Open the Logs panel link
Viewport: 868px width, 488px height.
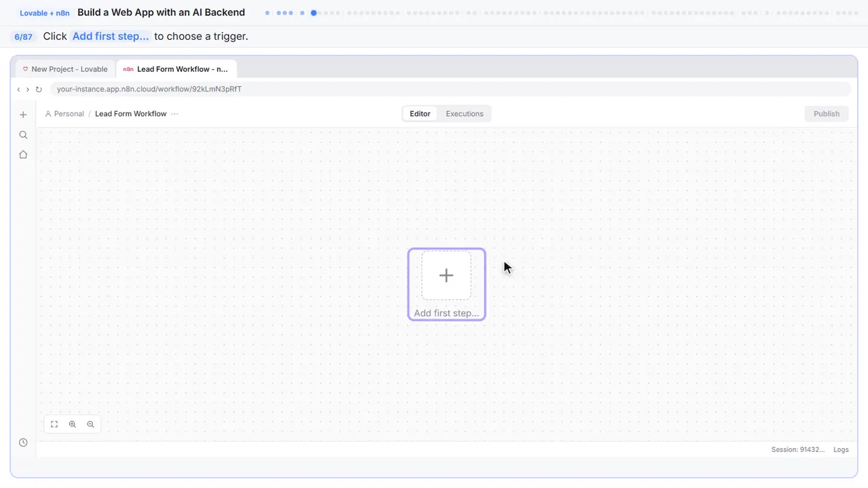point(841,450)
